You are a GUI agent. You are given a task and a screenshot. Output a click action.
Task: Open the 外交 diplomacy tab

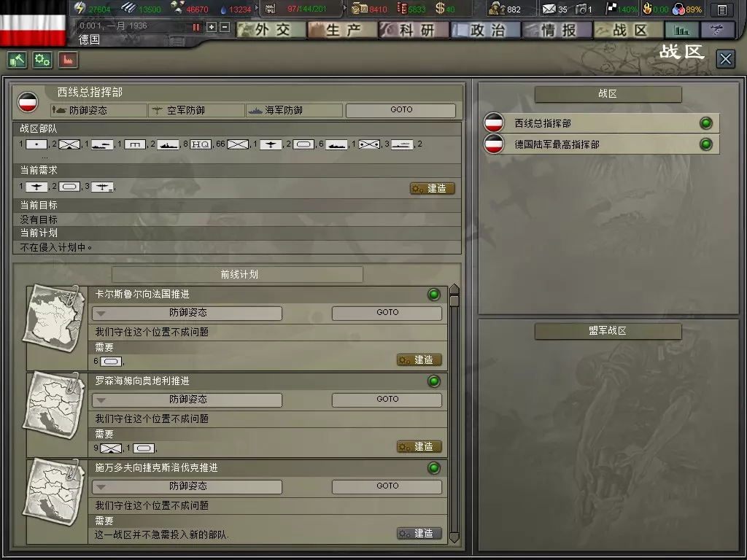point(271,31)
